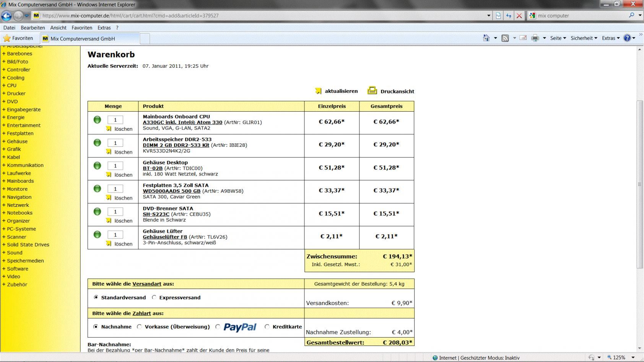
Task: Click green availability dot for BT-02B case
Action: point(97,166)
